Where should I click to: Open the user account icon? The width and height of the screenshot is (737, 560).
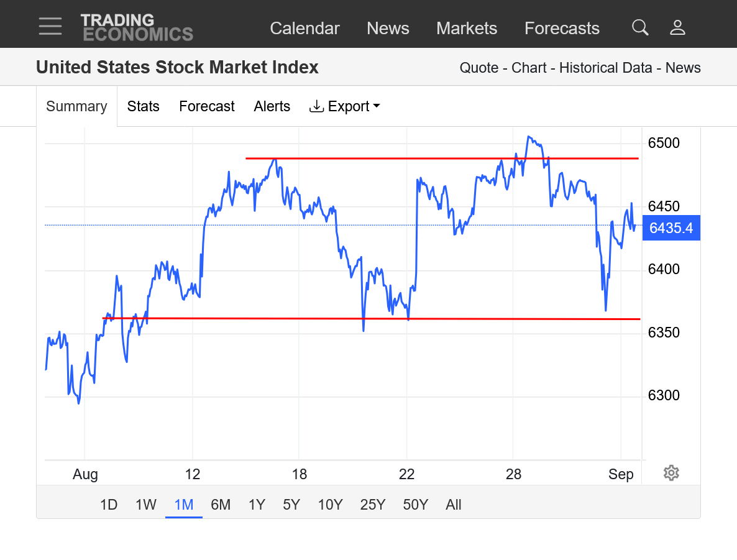(x=677, y=27)
